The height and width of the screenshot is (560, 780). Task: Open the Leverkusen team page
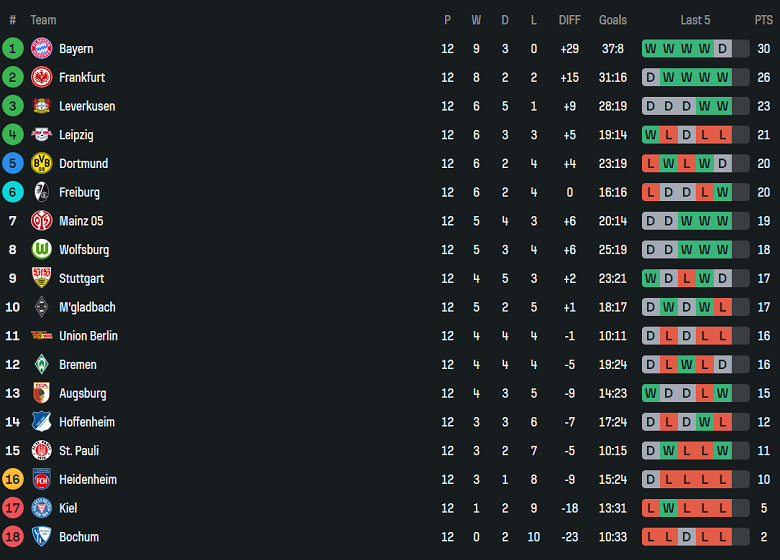(87, 106)
